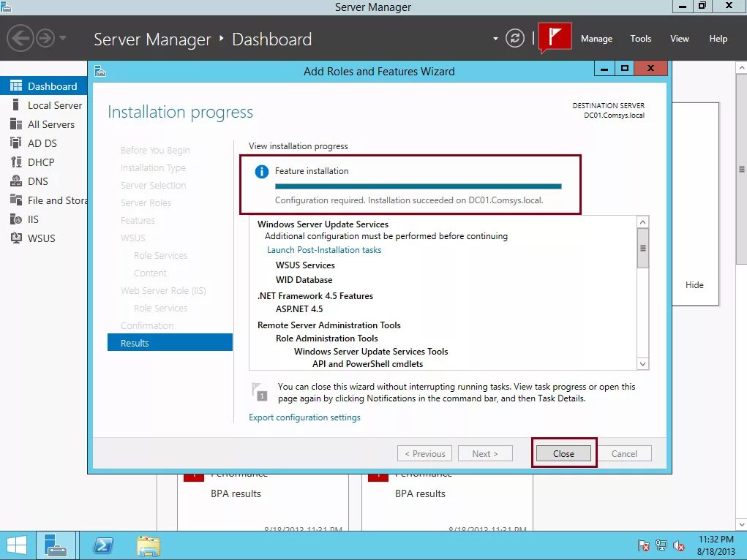Image resolution: width=747 pixels, height=560 pixels.
Task: Close the wizard with Close button
Action: click(563, 454)
